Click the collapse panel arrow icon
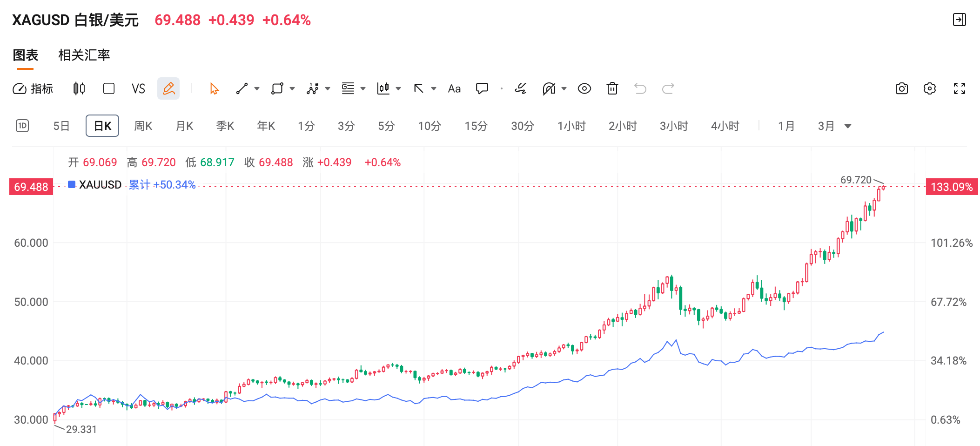Image resolution: width=980 pixels, height=446 pixels. 959,20
